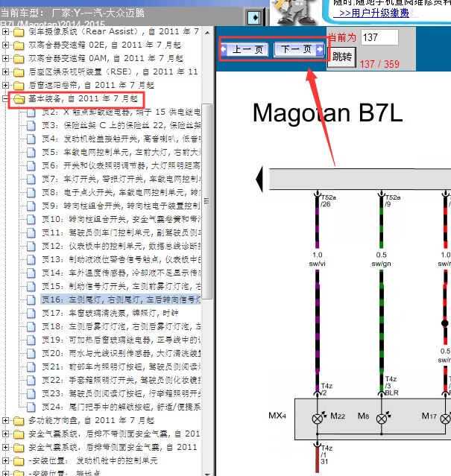The width and height of the screenshot is (451, 476).
Task: Go to previous page with 上一页
Action: pyautogui.click(x=245, y=49)
